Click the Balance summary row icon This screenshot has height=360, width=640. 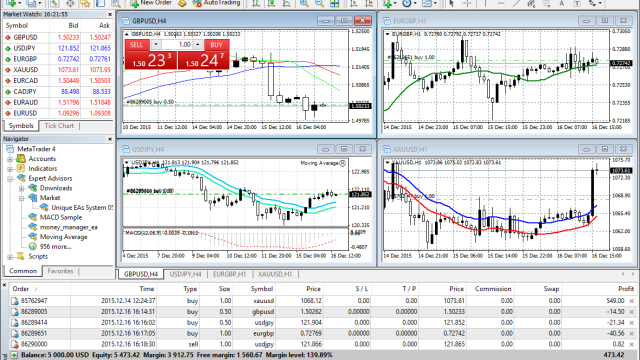[x=14, y=355]
